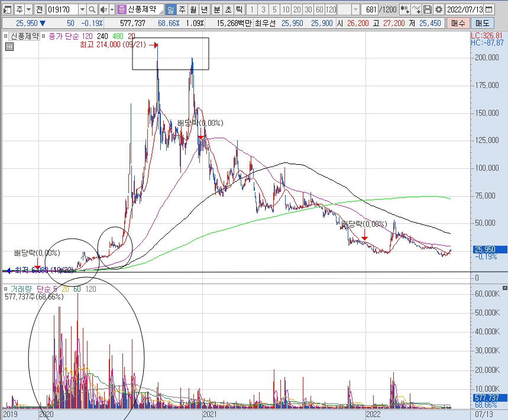The width and height of the screenshot is (508, 420).
Task: Click the 120 moving average legend value
Action: [x=87, y=36]
